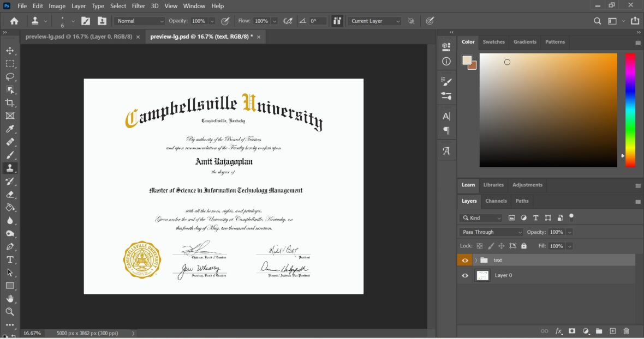Open the Brush Settings panel icon

click(x=446, y=81)
